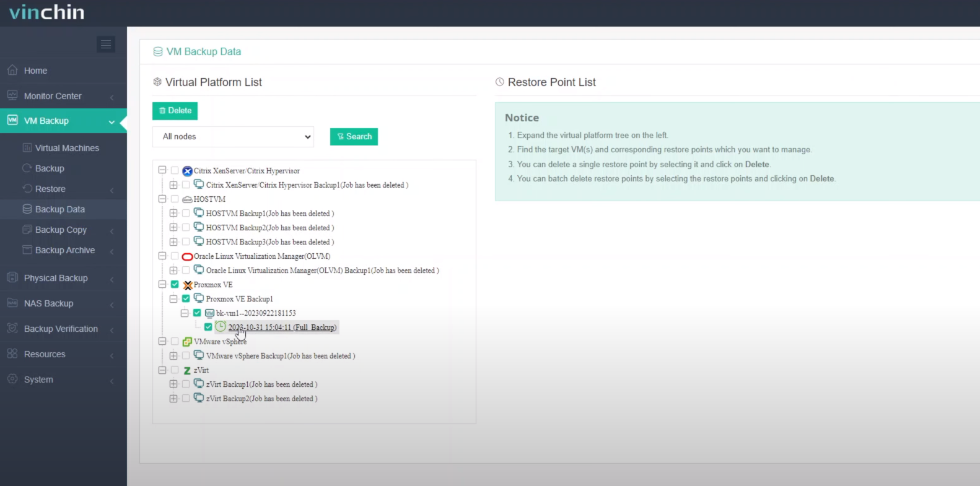Image resolution: width=980 pixels, height=486 pixels.
Task: Open the Backup Copy submenu item
Action: (x=63, y=230)
